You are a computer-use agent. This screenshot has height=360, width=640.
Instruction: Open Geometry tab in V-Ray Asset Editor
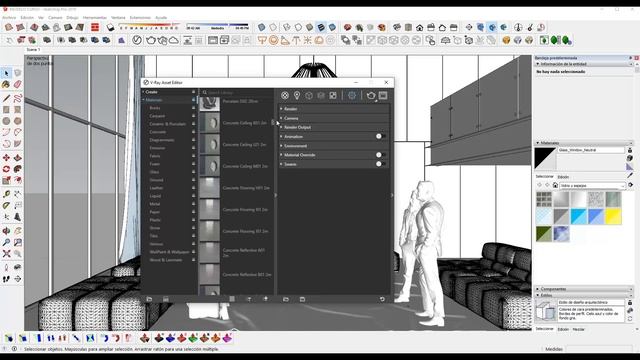pos(309,96)
